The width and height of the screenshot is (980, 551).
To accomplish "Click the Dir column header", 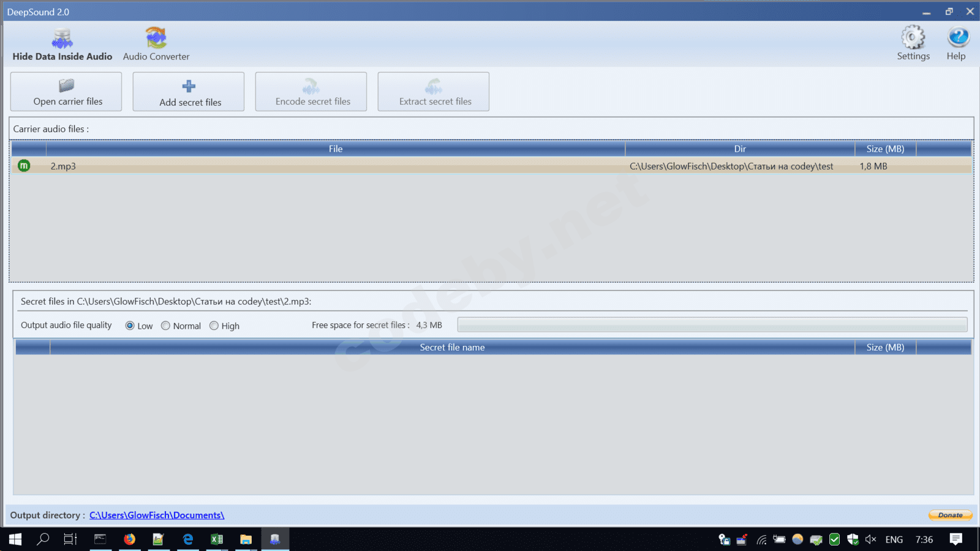I will (740, 149).
